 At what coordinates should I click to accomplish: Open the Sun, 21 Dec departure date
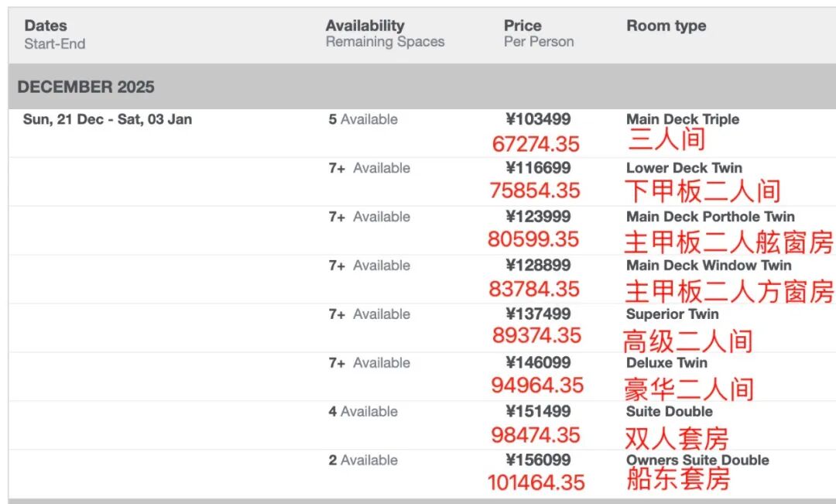point(108,120)
